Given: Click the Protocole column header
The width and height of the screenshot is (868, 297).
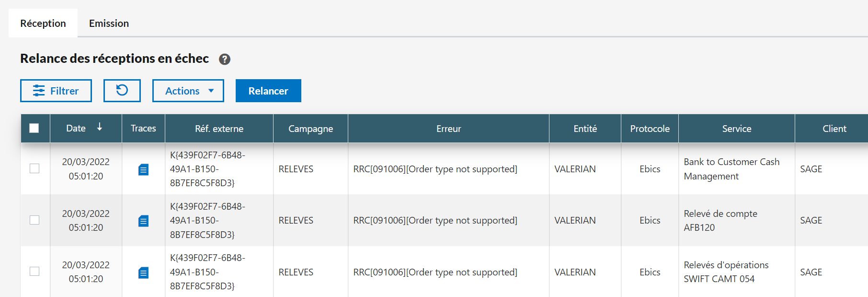Looking at the screenshot, I should tap(650, 129).
